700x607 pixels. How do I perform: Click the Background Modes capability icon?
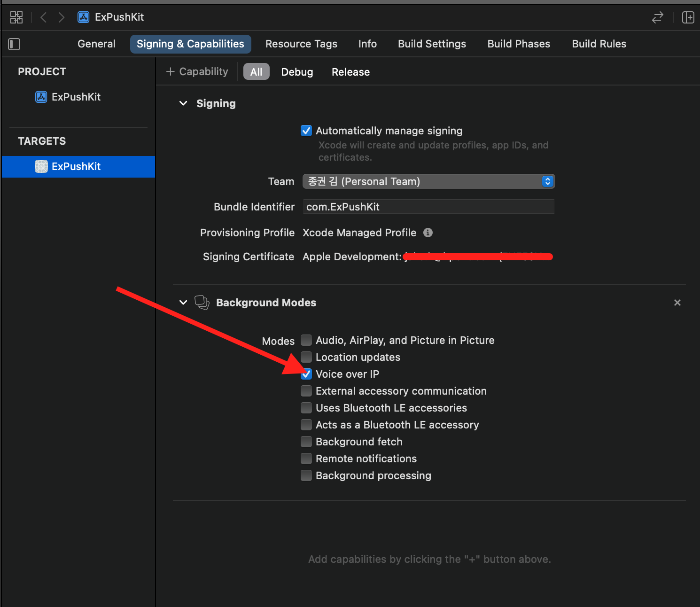click(x=202, y=303)
